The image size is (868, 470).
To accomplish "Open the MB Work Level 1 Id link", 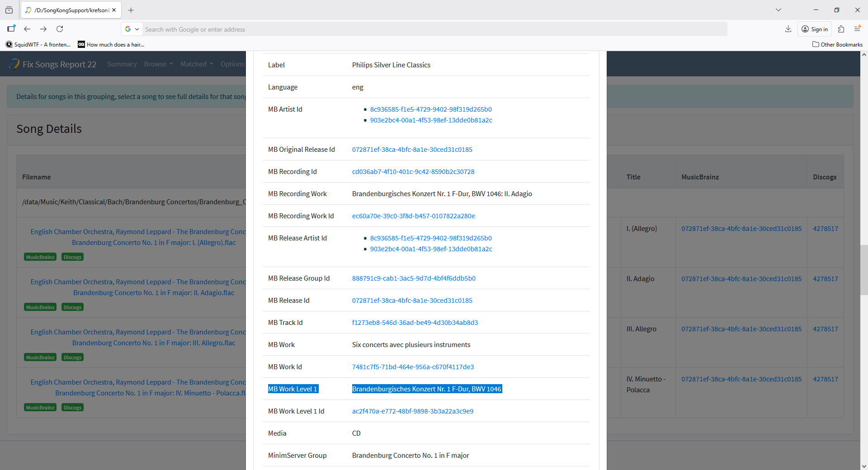I will click(413, 411).
